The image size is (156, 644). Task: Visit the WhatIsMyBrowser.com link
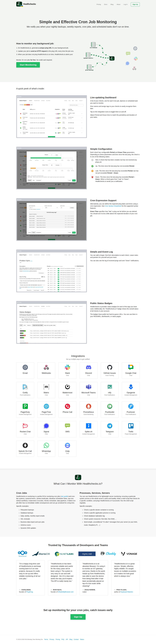66,592
